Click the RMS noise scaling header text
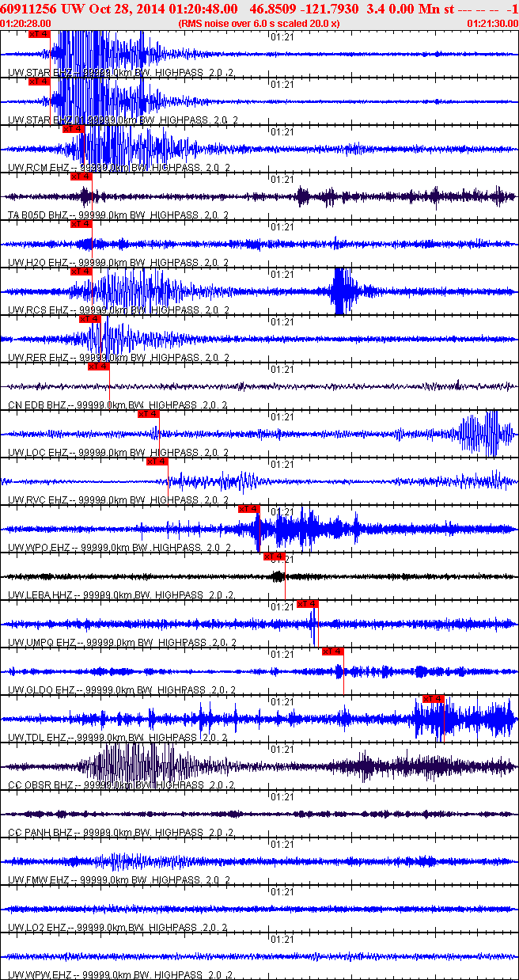 point(259,24)
